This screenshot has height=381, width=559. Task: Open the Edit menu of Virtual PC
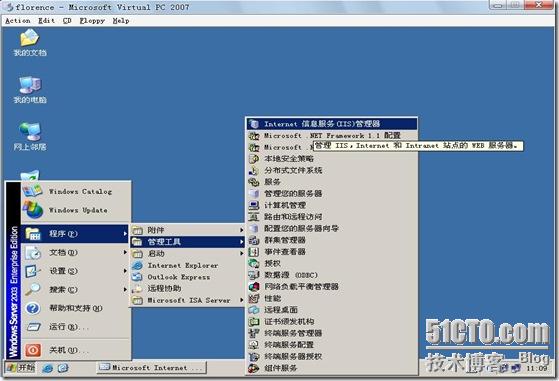pyautogui.click(x=46, y=21)
